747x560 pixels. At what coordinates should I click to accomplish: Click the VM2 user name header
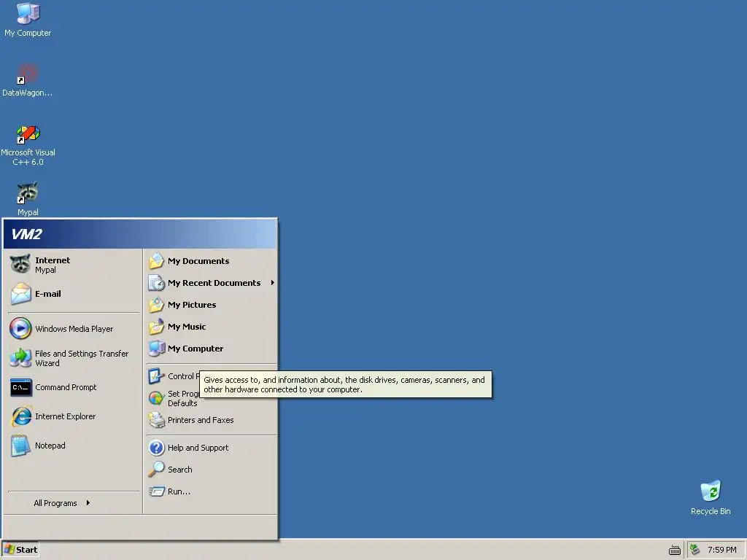point(27,234)
